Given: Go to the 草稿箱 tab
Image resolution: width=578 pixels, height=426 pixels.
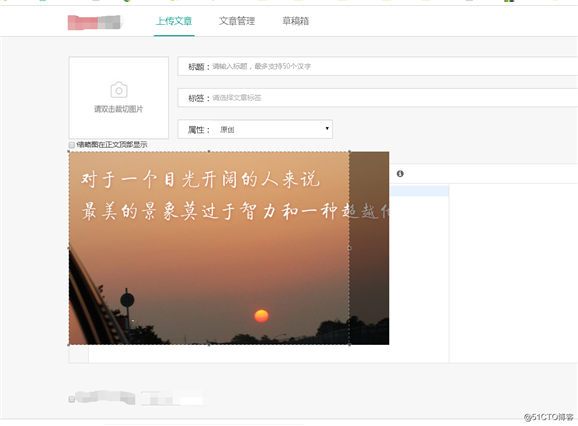Looking at the screenshot, I should 296,21.
